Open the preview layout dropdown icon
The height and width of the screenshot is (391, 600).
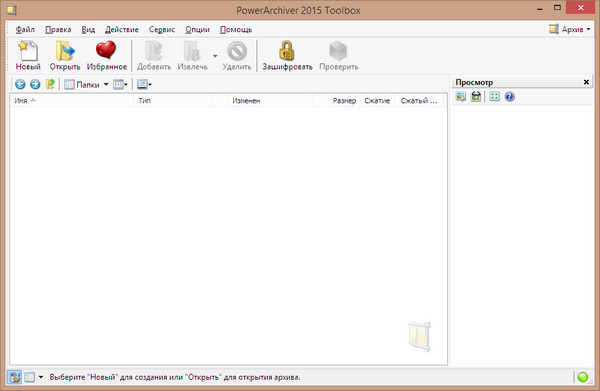[144, 85]
